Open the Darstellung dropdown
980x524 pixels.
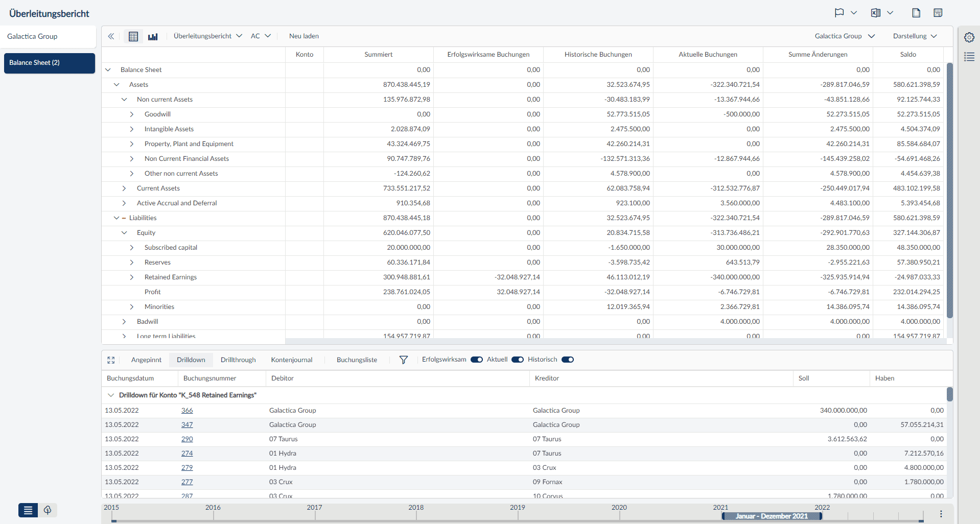point(915,36)
